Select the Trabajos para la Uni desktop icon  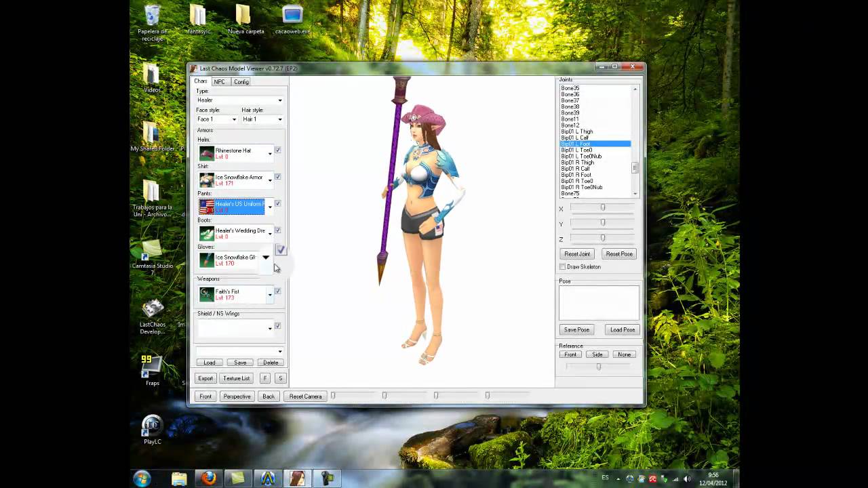click(153, 199)
